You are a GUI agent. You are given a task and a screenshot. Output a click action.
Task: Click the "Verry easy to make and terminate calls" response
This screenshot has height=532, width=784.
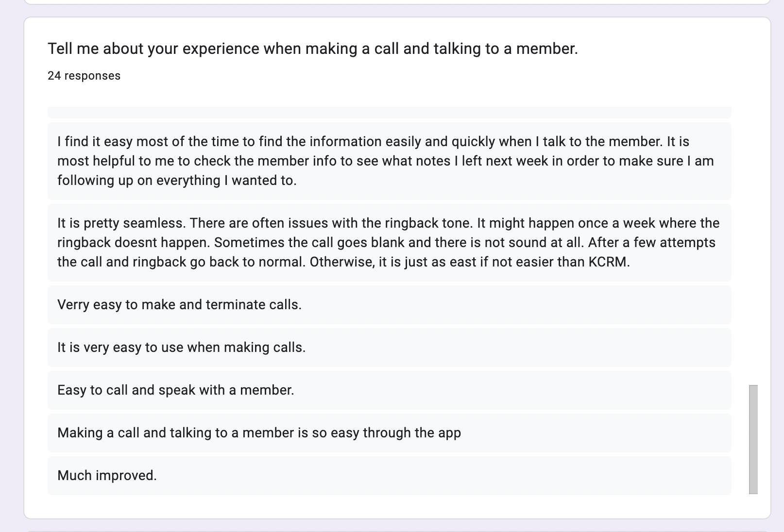click(x=389, y=304)
